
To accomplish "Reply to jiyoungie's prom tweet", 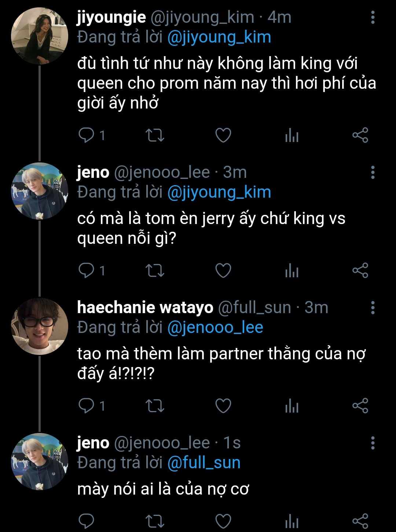I will (x=87, y=136).
